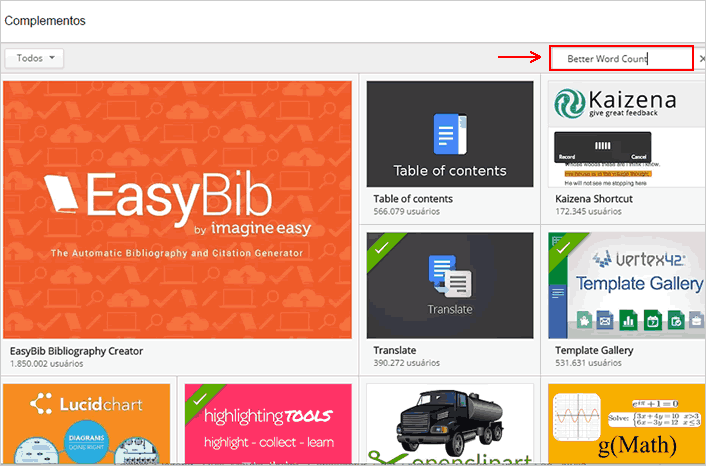This screenshot has width=706, height=466.
Task: Select the 390.272 usuários count text
Action: pyautogui.click(x=407, y=362)
